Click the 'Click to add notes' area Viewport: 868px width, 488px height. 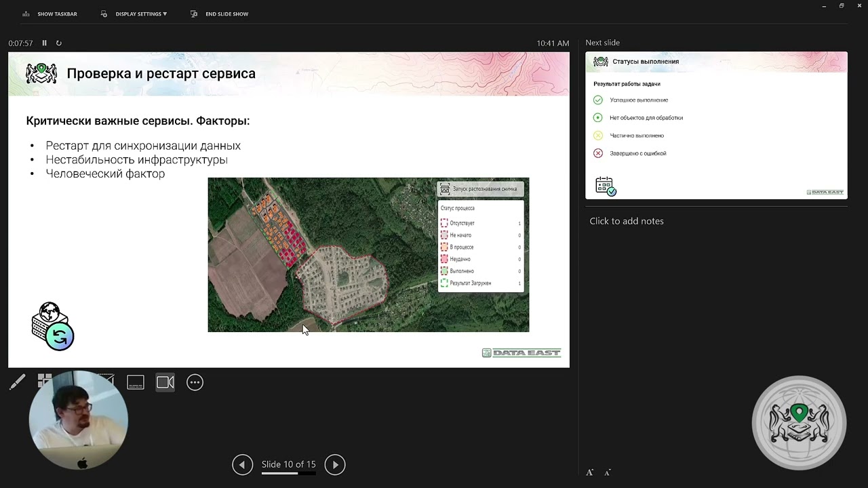click(627, 221)
